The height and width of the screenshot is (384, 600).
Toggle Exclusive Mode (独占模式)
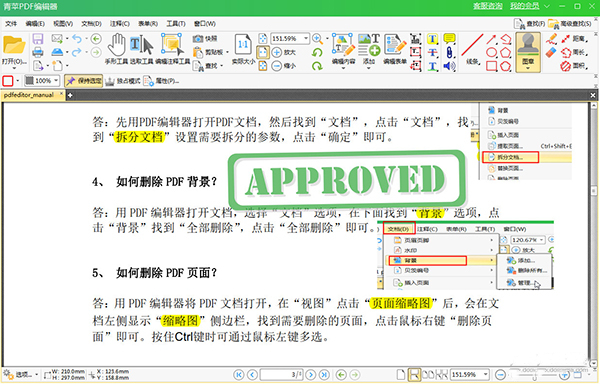(x=123, y=81)
